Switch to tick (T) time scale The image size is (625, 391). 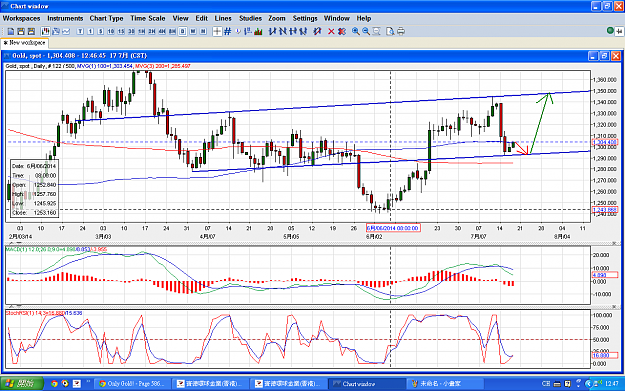click(x=80, y=31)
